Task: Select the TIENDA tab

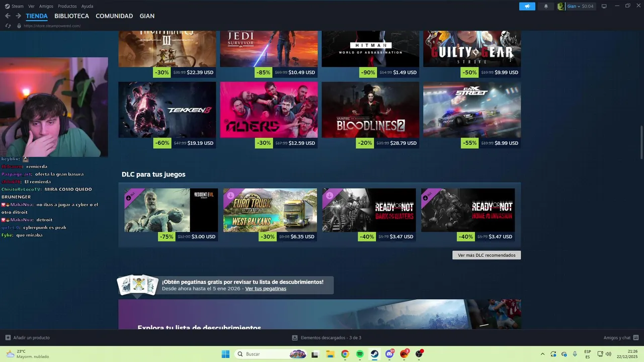Action: coord(37,16)
